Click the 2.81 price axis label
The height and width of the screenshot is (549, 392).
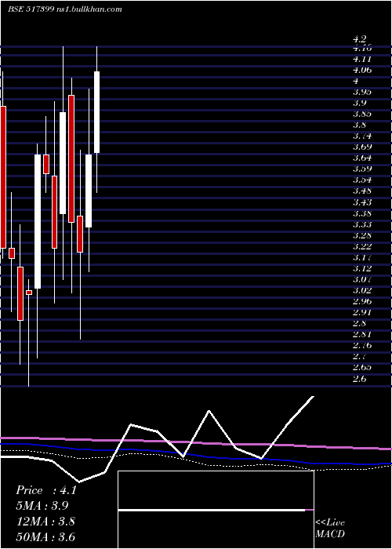[362, 334]
